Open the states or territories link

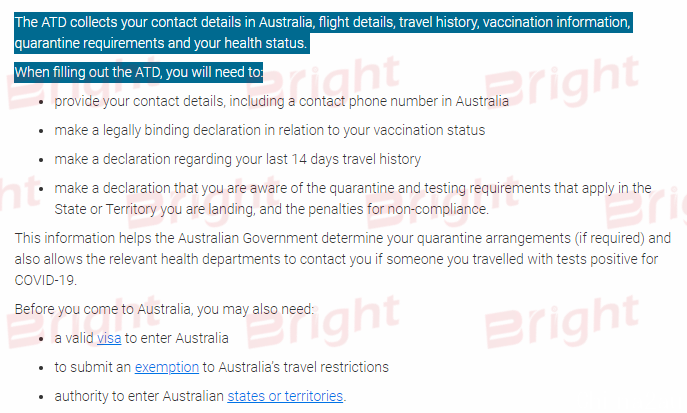285,396
